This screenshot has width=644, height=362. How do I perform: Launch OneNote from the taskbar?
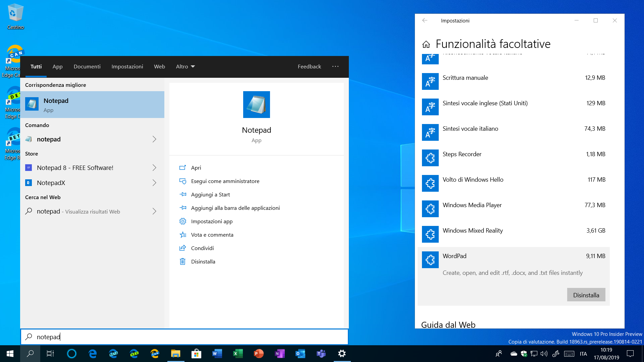point(280,354)
